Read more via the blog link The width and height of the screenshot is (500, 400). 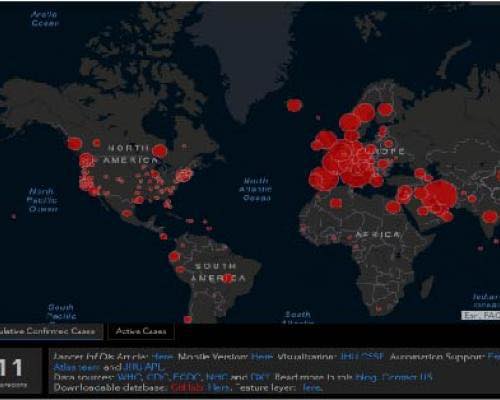point(366,378)
